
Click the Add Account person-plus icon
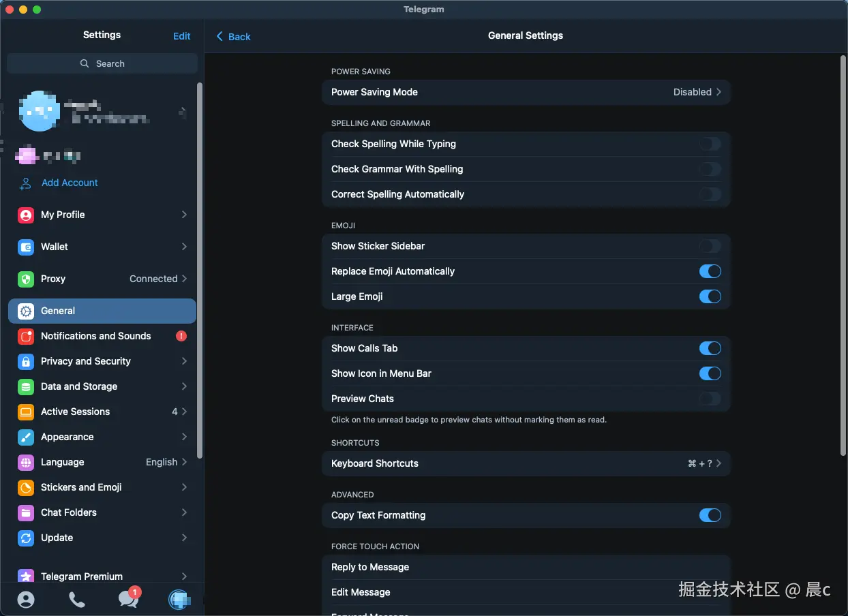(x=26, y=183)
